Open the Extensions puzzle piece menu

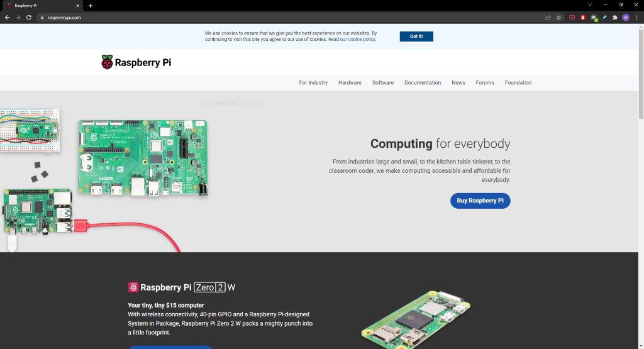click(x=615, y=18)
